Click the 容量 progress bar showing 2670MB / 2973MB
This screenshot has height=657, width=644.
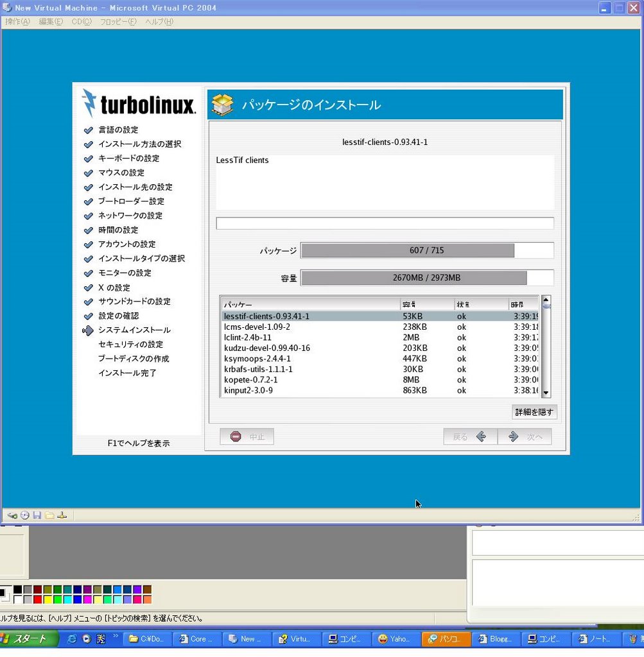(427, 277)
